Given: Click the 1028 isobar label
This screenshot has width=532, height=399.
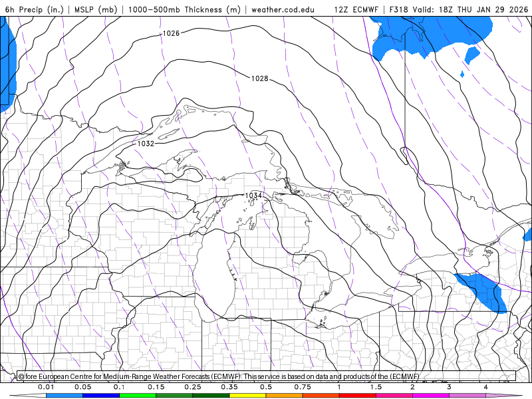Looking at the screenshot, I should [x=259, y=78].
